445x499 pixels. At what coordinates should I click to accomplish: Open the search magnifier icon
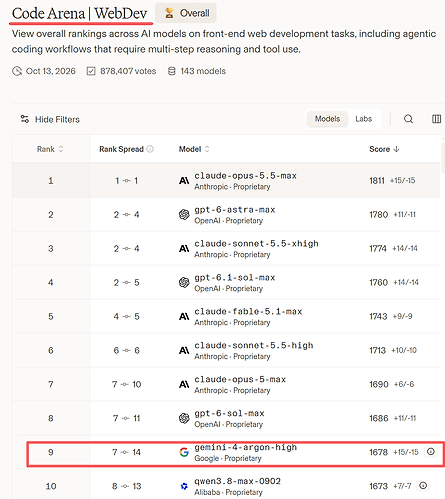pos(408,119)
